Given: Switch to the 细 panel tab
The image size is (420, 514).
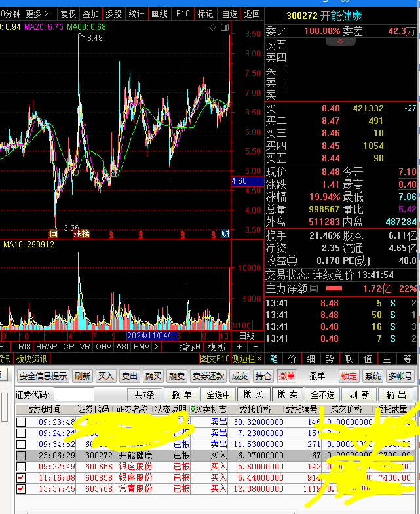Looking at the screenshot, I should (311, 359).
